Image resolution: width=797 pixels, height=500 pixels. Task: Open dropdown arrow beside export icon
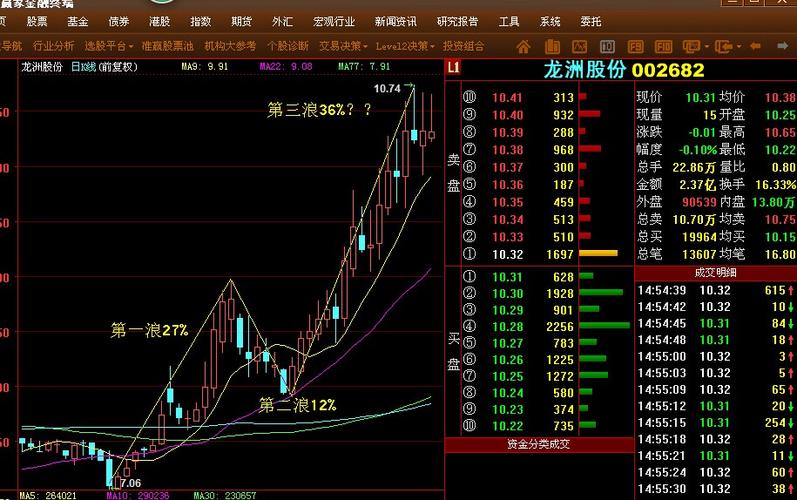739,47
